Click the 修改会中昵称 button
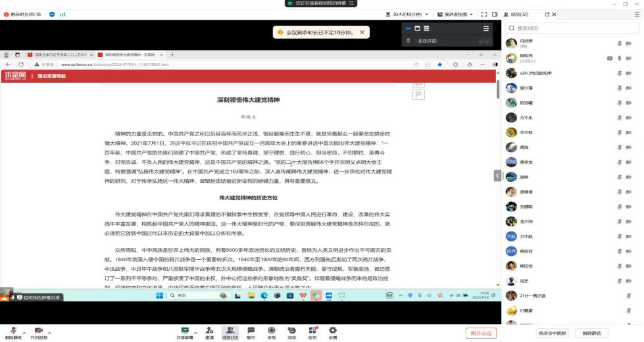Image resolution: width=644 pixels, height=342 pixels. tap(551, 333)
